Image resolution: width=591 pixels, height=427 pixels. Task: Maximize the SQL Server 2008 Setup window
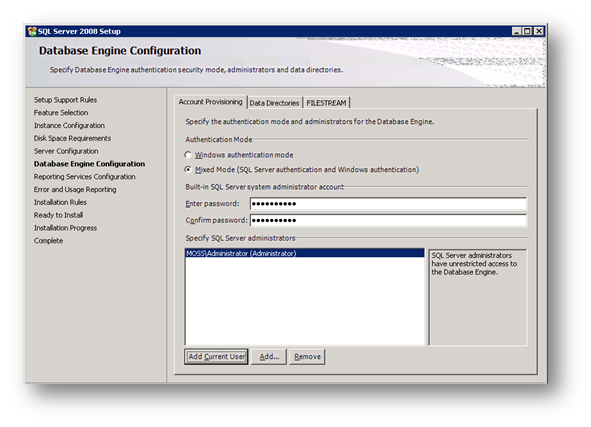[x=527, y=31]
